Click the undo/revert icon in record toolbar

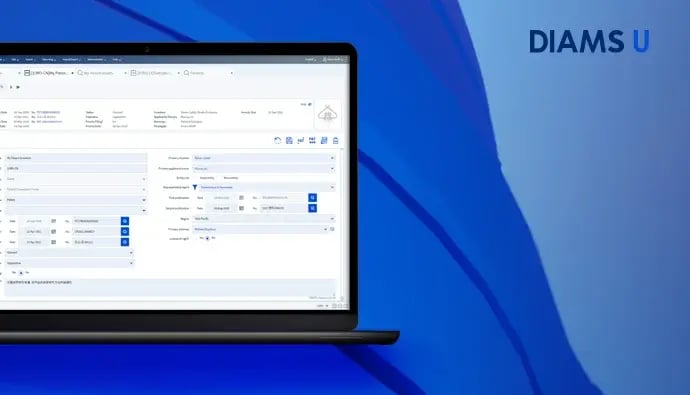coord(277,141)
